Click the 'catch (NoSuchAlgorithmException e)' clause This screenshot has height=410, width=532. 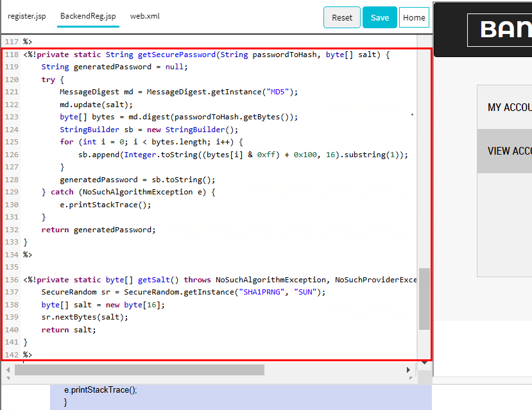[x=128, y=192]
